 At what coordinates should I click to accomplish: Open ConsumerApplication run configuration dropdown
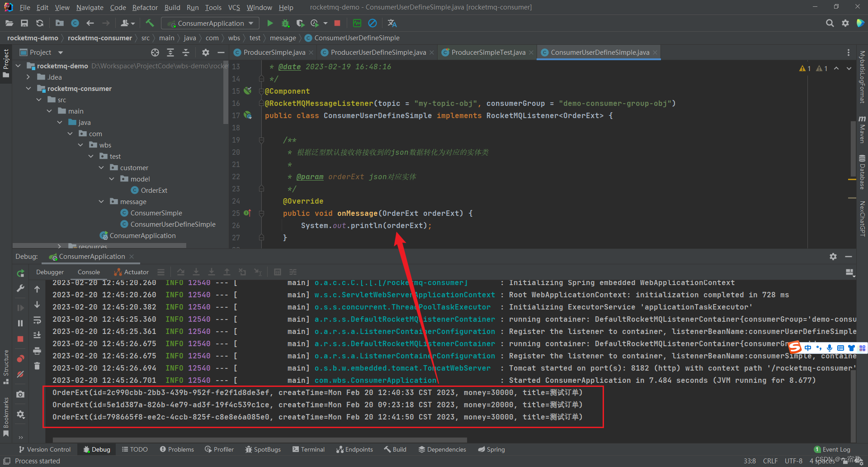click(x=210, y=23)
